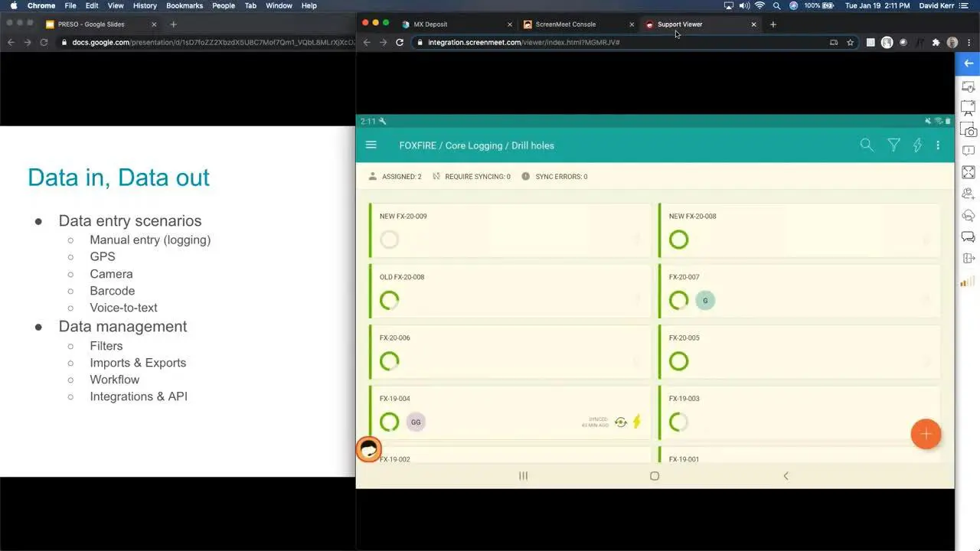Click the remote mouse control icon in sidebar
The width and height of the screenshot is (980, 551).
pos(969,86)
